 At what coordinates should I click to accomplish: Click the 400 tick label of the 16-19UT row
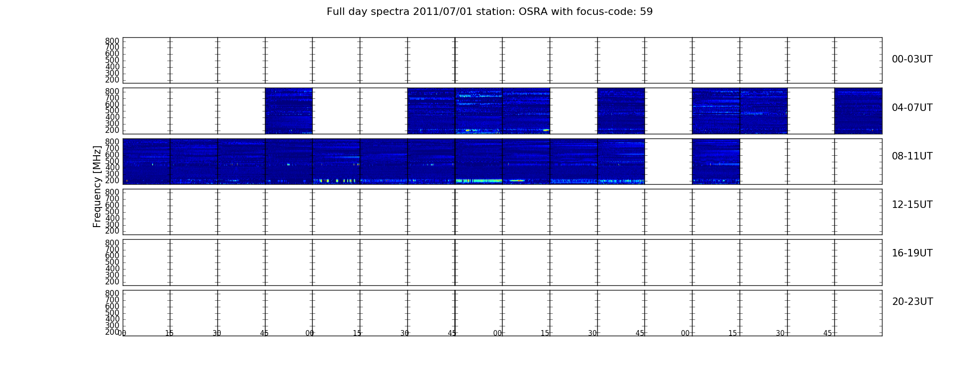click(112, 269)
